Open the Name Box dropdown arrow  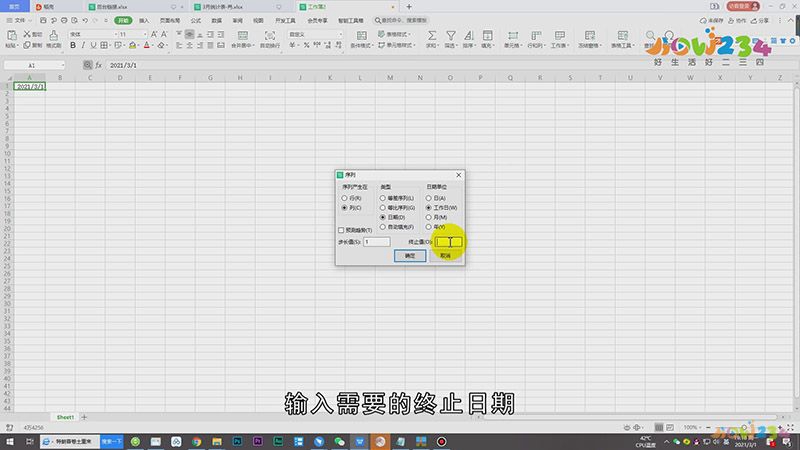[x=63, y=65]
